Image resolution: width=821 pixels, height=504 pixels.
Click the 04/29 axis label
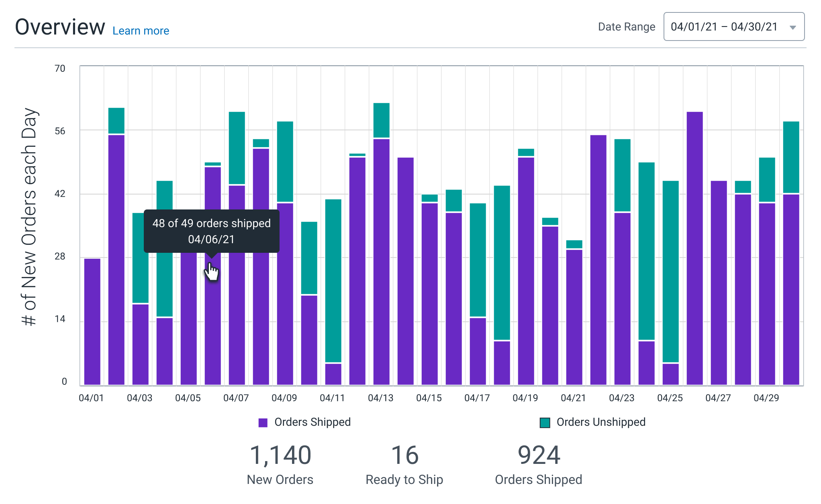click(766, 398)
